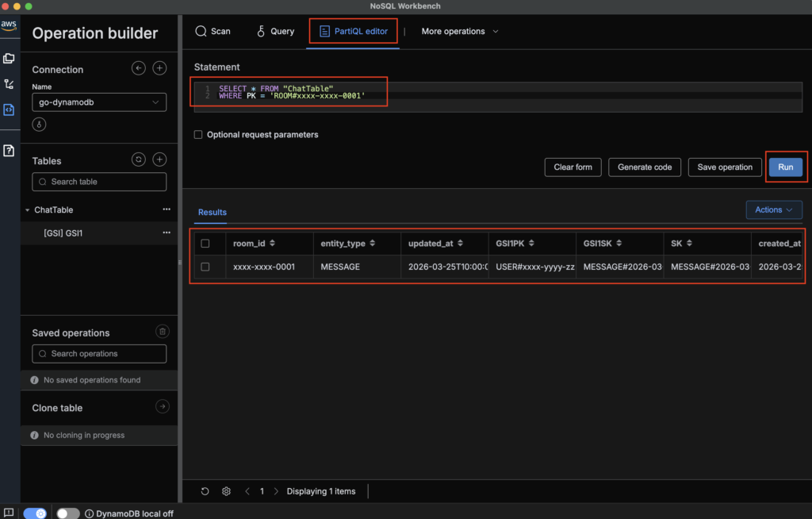Screen dimensions: 812x519
Task: Expand the Actions dropdown in Results
Action: 773,210
